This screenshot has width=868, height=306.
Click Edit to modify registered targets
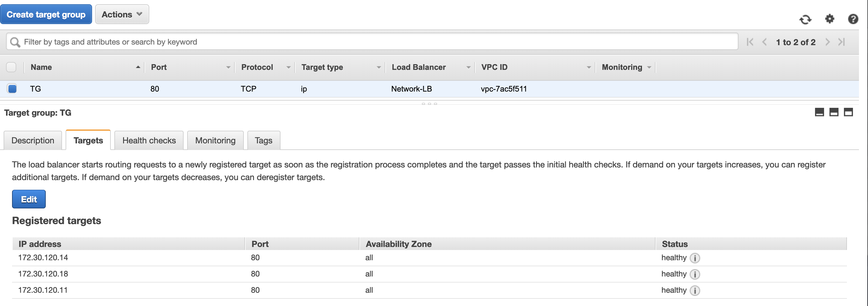[x=29, y=199]
